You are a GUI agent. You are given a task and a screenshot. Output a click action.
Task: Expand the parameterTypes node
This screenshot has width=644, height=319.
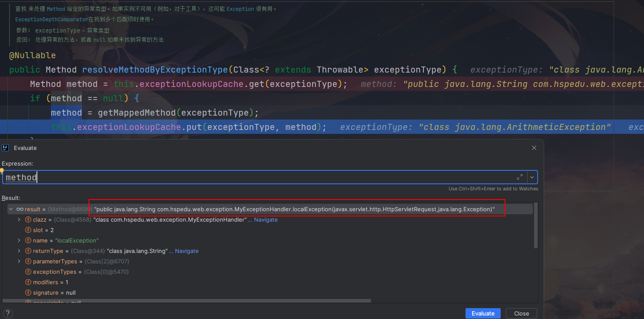(19, 261)
